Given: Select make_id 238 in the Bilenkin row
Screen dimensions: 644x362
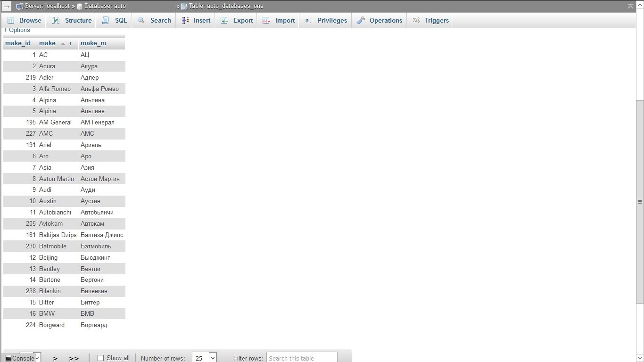Looking at the screenshot, I should click(20, 291).
